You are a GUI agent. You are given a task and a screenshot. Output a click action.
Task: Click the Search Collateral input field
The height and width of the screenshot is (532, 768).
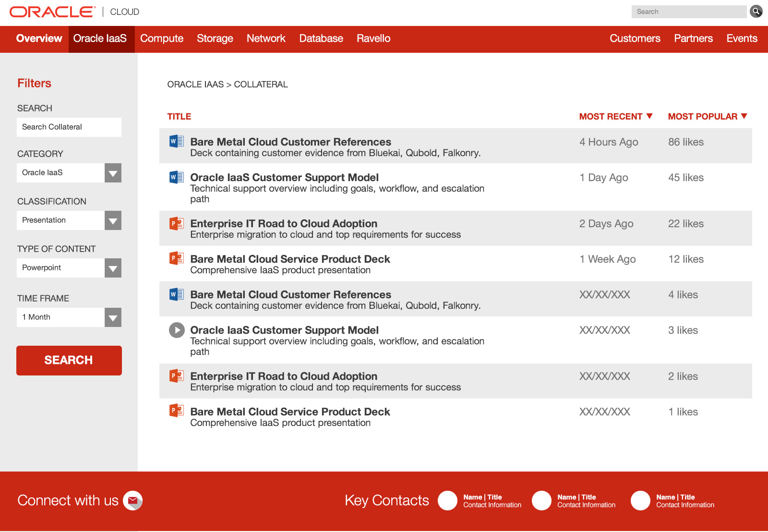(69, 127)
